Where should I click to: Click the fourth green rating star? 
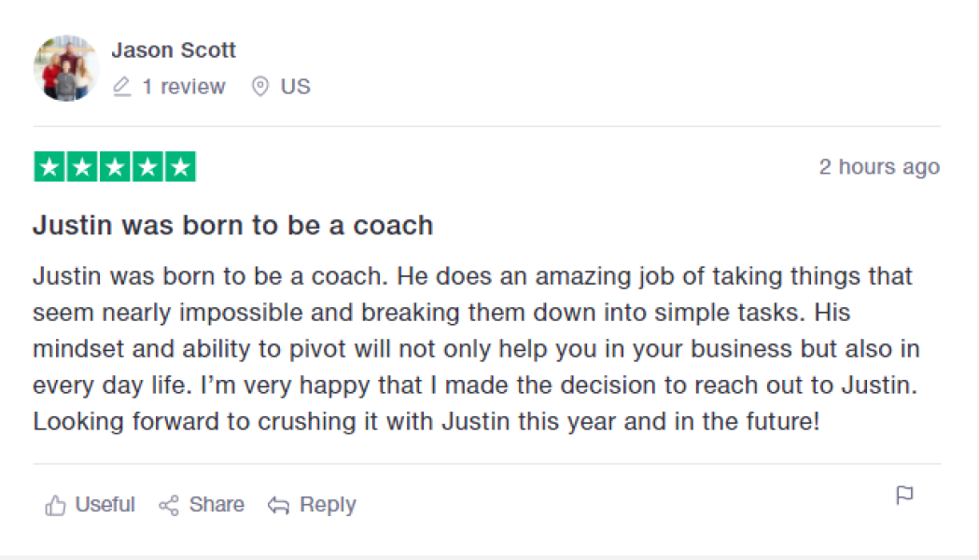click(x=147, y=167)
